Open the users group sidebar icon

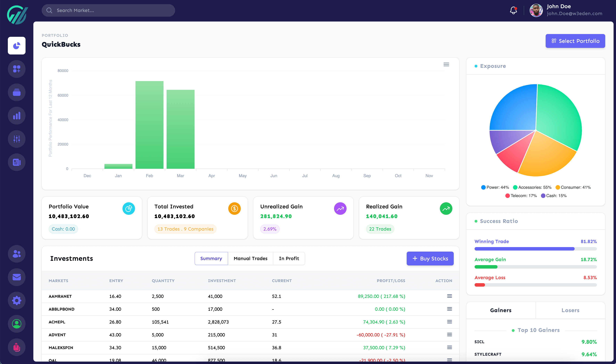tap(17, 254)
